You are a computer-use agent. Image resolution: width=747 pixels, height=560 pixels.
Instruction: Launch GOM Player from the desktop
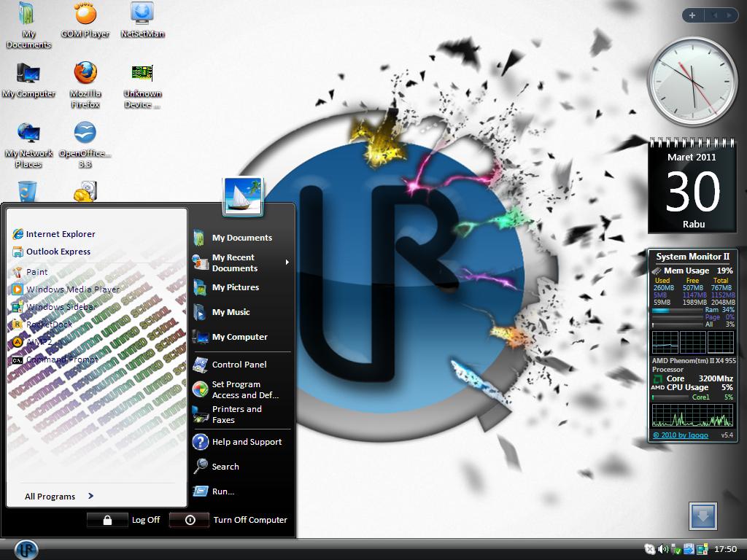[x=84, y=12]
